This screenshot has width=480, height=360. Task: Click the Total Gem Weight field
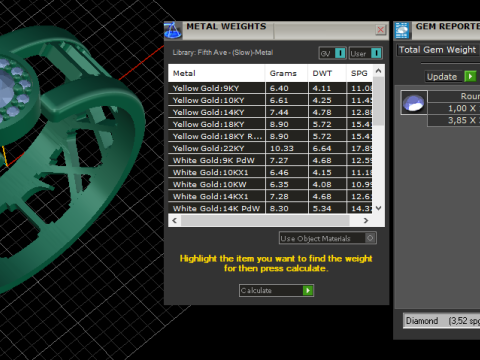[438, 50]
